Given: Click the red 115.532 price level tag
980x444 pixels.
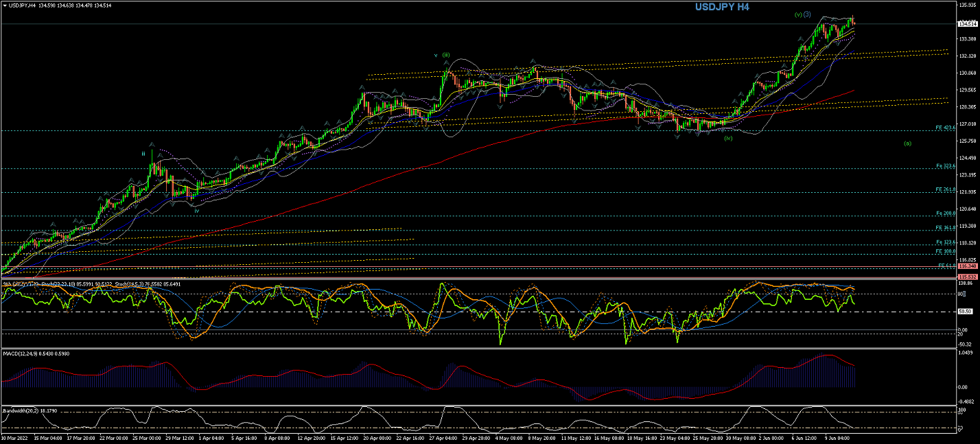Looking at the screenshot, I should [x=968, y=276].
